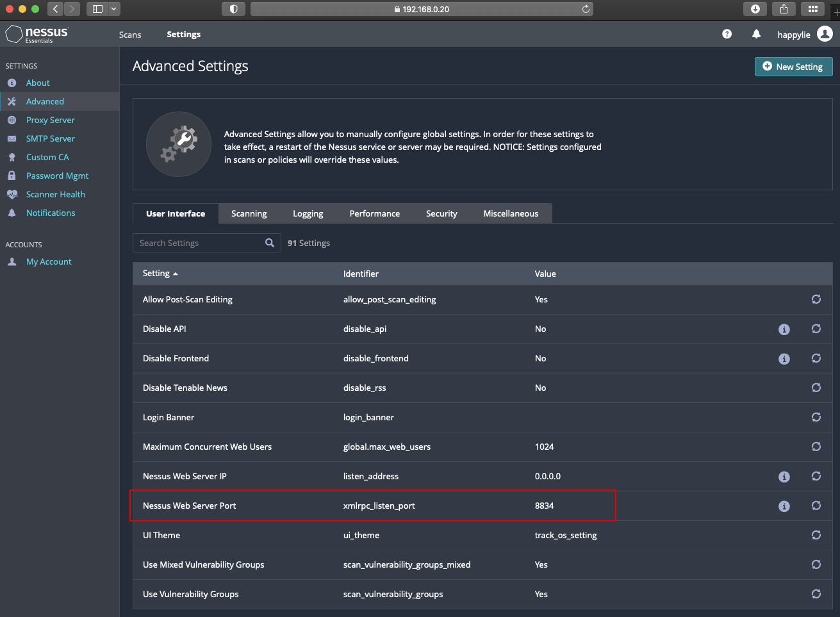
Task: Open the Advanced settings page
Action: 45,101
